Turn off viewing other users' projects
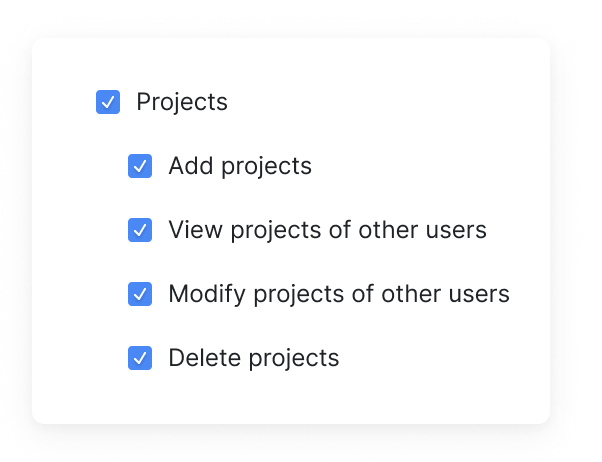The image size is (602, 462). [x=140, y=230]
